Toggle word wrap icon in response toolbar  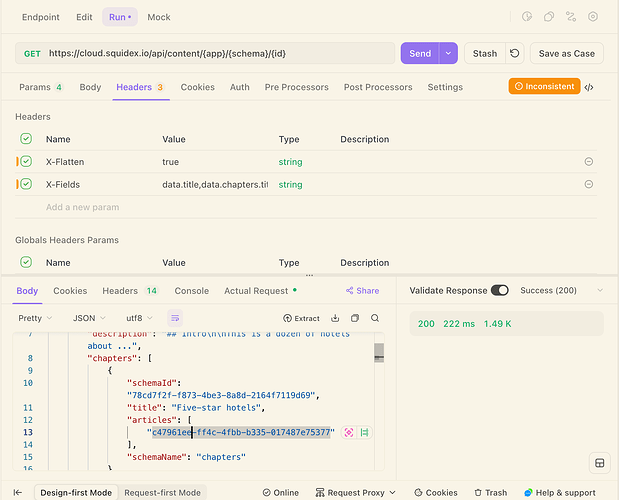[x=175, y=318]
